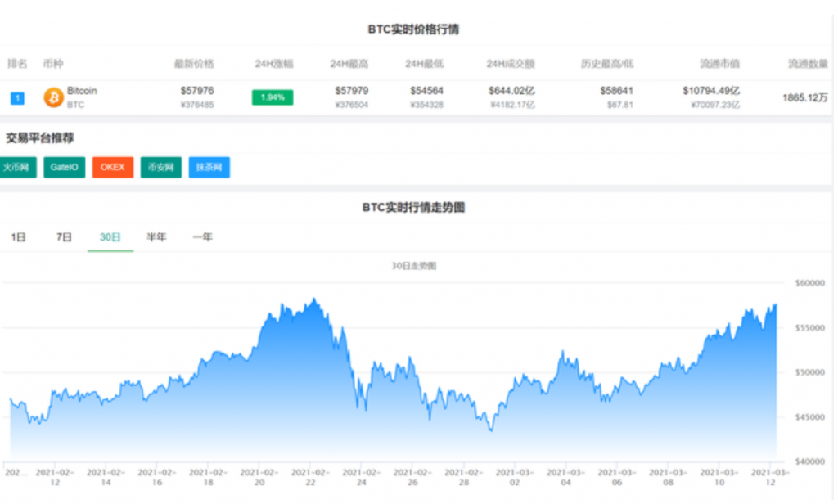
Task: Switch chart to the 7日 tab
Action: 64,237
